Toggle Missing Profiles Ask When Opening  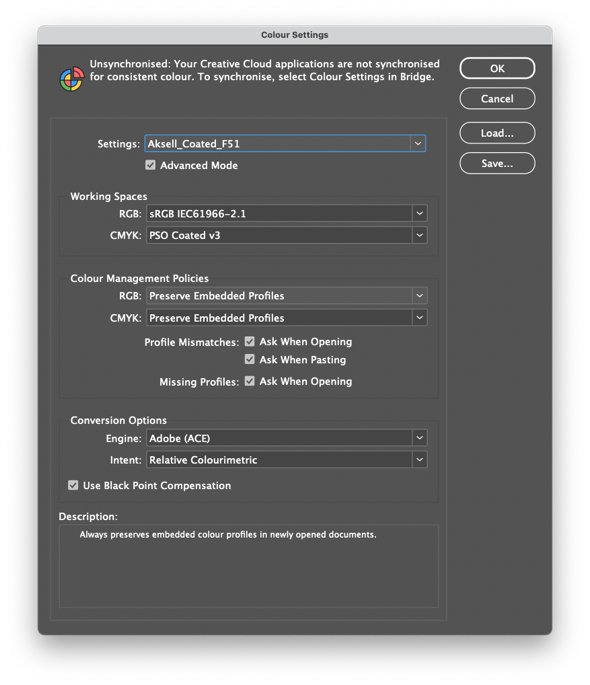tap(249, 381)
